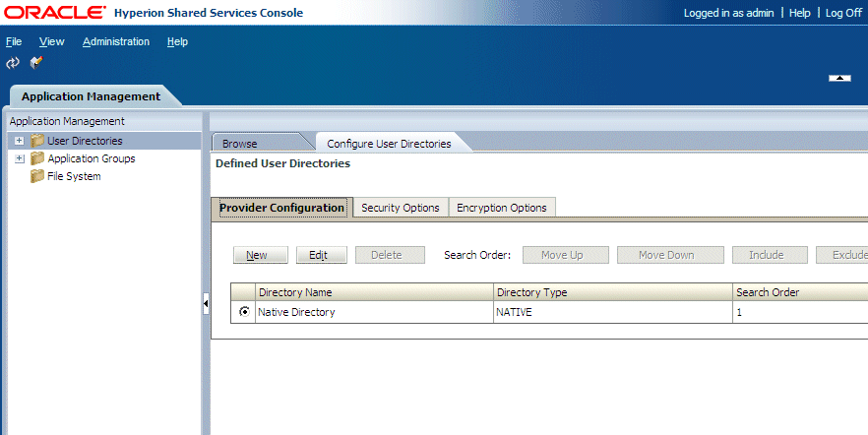Collapse the header with the up-arrow button
868x435 pixels.
point(839,78)
